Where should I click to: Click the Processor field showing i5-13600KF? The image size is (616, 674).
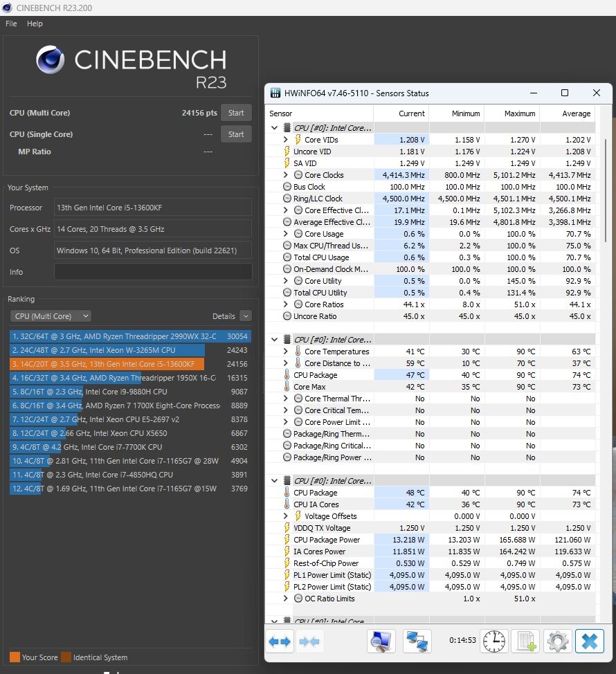(153, 207)
